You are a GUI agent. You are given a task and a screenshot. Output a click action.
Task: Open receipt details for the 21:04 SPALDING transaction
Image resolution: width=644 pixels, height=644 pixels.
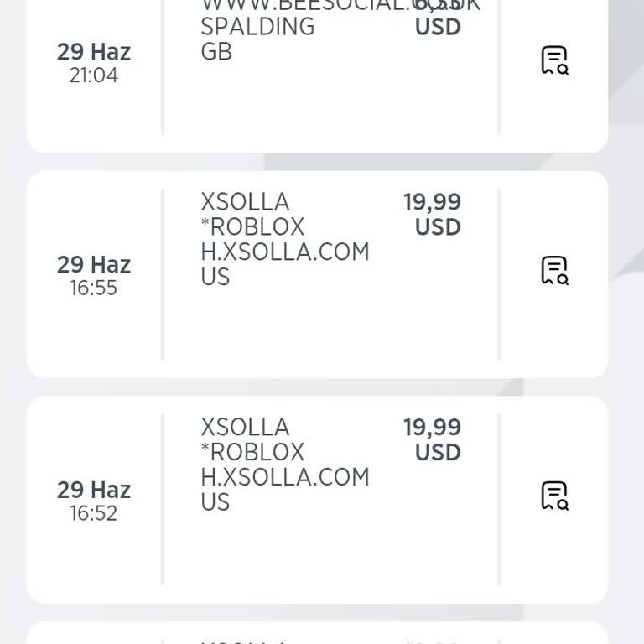(554, 60)
